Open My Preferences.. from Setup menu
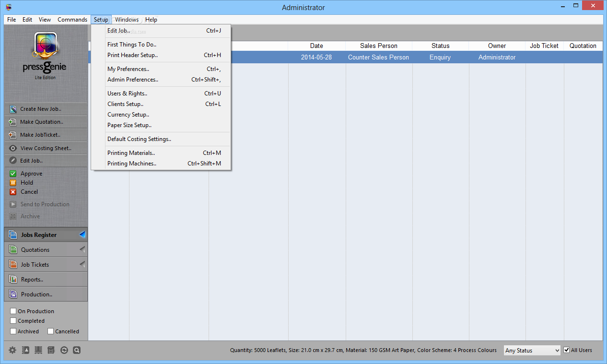 coord(161,69)
